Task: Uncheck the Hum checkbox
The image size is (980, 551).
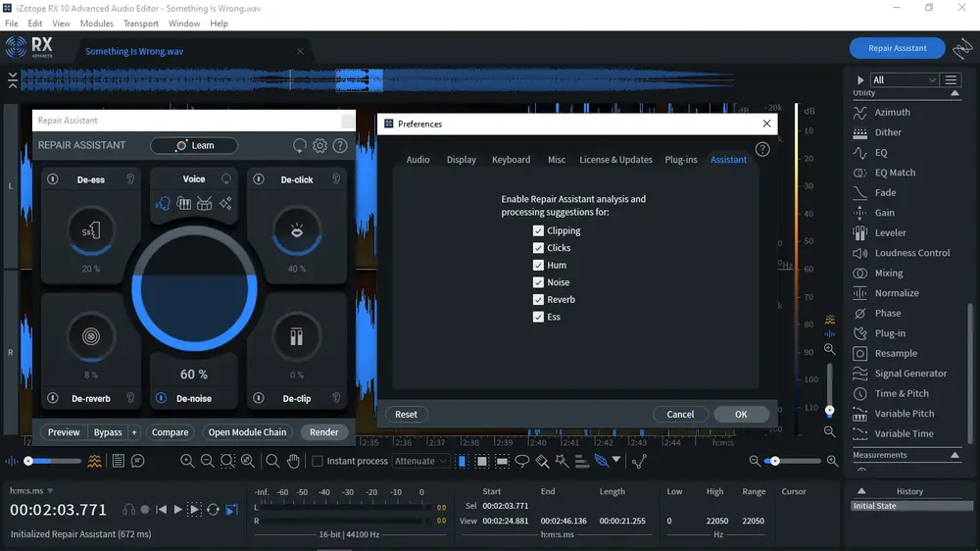Action: tap(538, 265)
